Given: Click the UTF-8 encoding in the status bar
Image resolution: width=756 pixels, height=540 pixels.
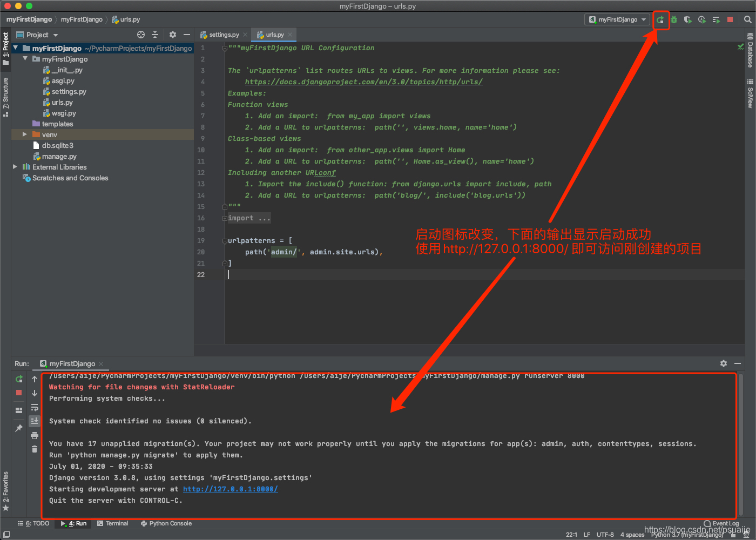Looking at the screenshot, I should pos(605,535).
